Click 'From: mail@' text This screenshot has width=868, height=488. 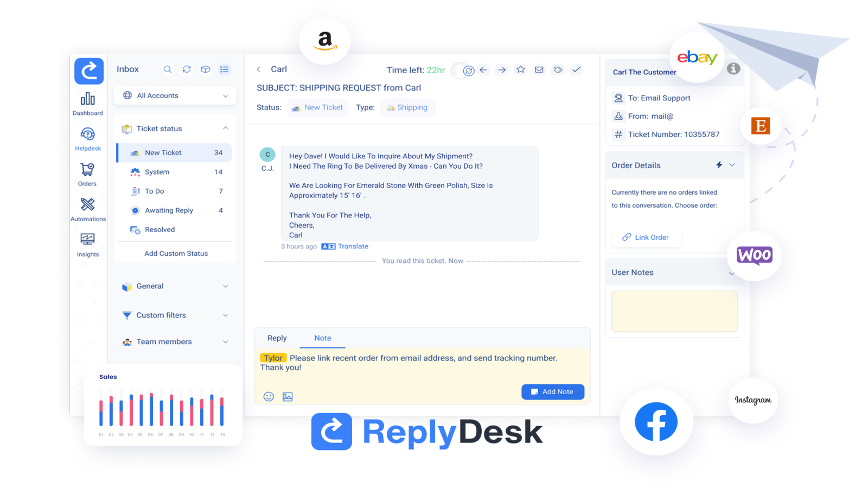tap(651, 116)
